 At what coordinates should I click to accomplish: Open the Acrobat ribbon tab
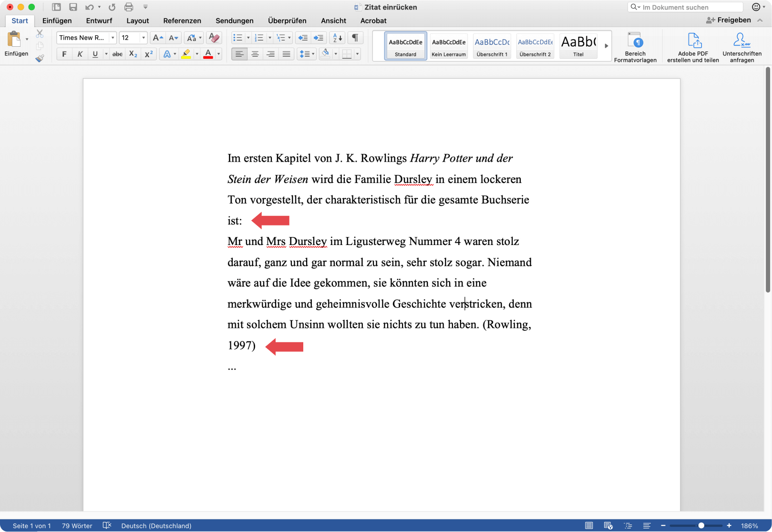tap(373, 20)
